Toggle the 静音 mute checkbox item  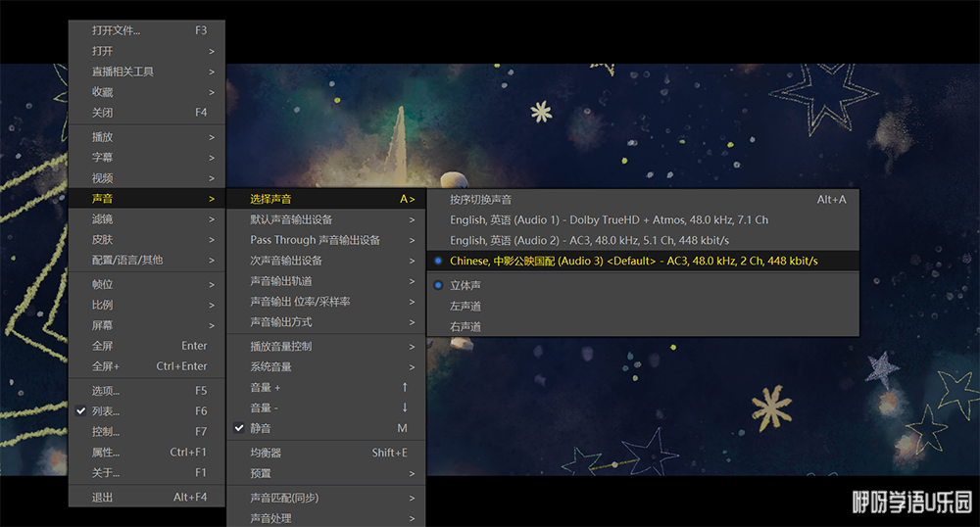261,428
